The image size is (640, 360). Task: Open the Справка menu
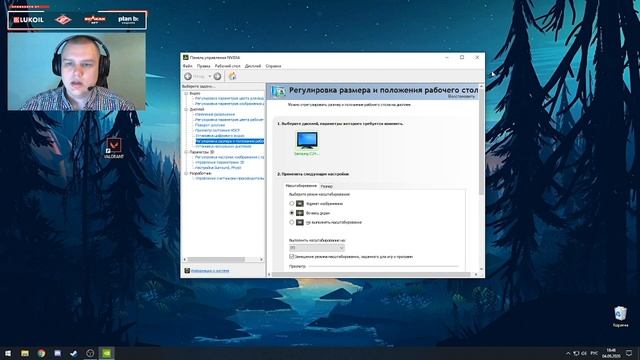coord(273,66)
